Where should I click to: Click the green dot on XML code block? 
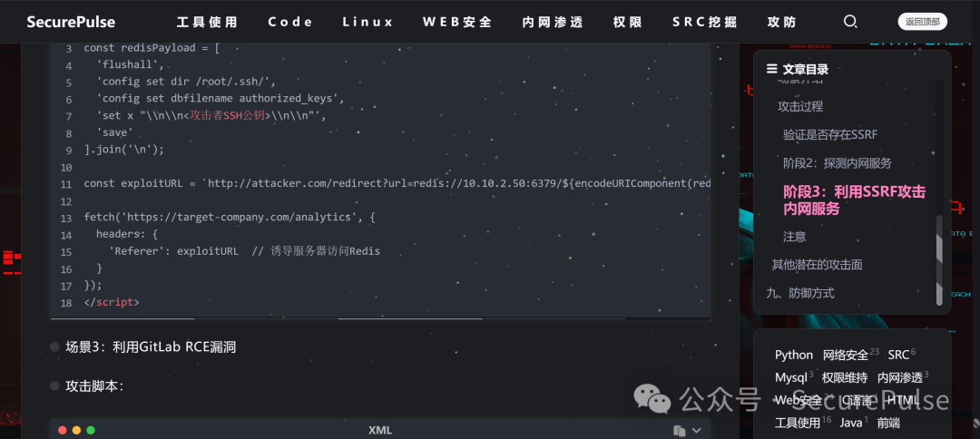tap(91, 430)
